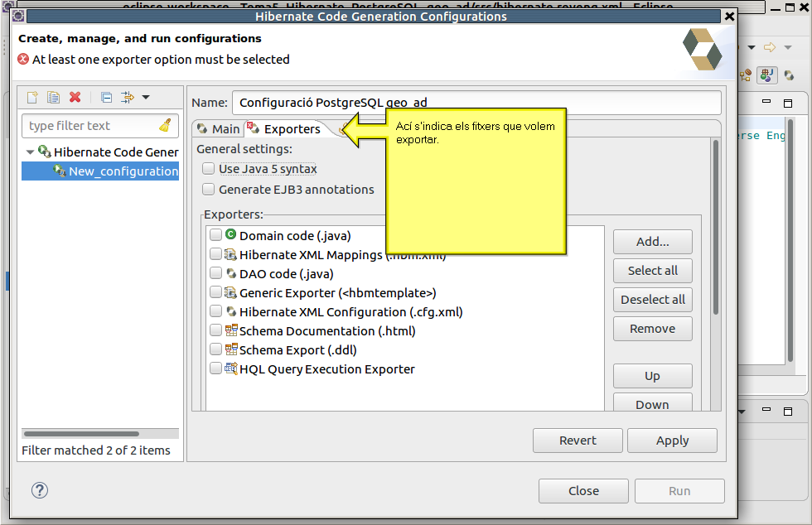
Task: Click the Deselect all button
Action: (x=653, y=300)
